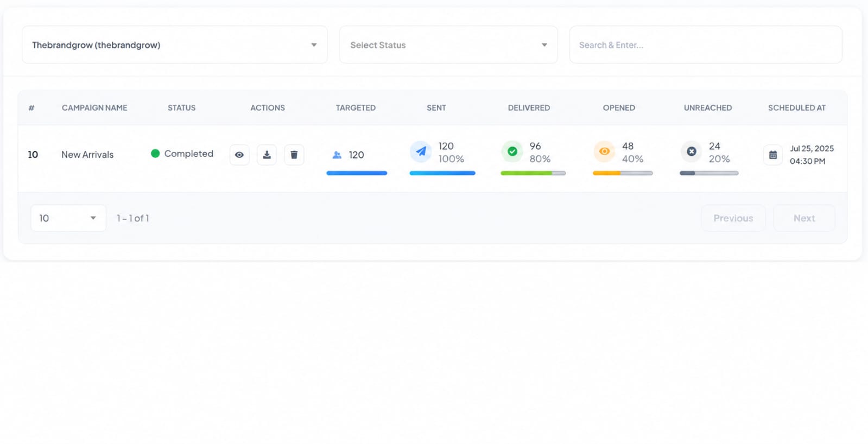
Task: Click the green checkmark Delivered icon
Action: tap(512, 151)
